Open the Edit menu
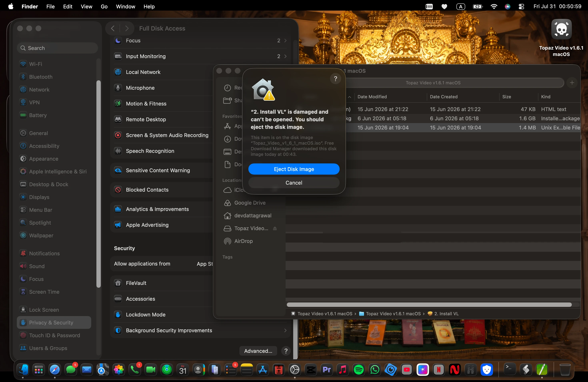This screenshot has width=588, height=382. click(x=67, y=6)
